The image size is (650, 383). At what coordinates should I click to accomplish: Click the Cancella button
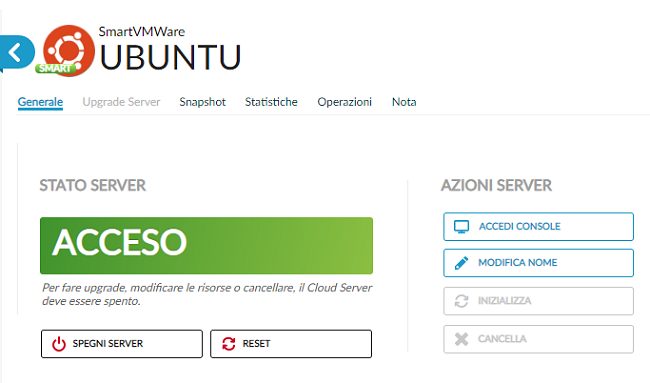point(538,339)
